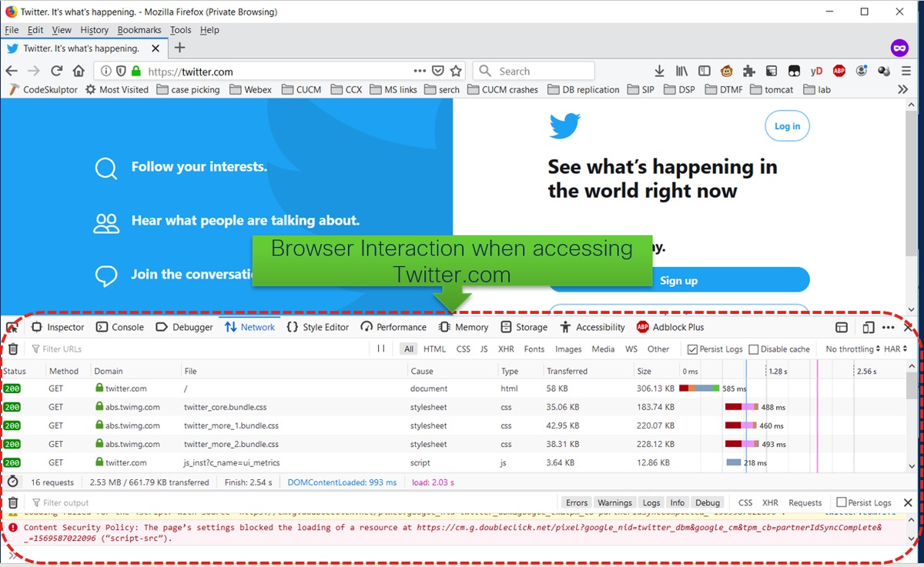Open the DevTools three-dot options menu

point(889,327)
